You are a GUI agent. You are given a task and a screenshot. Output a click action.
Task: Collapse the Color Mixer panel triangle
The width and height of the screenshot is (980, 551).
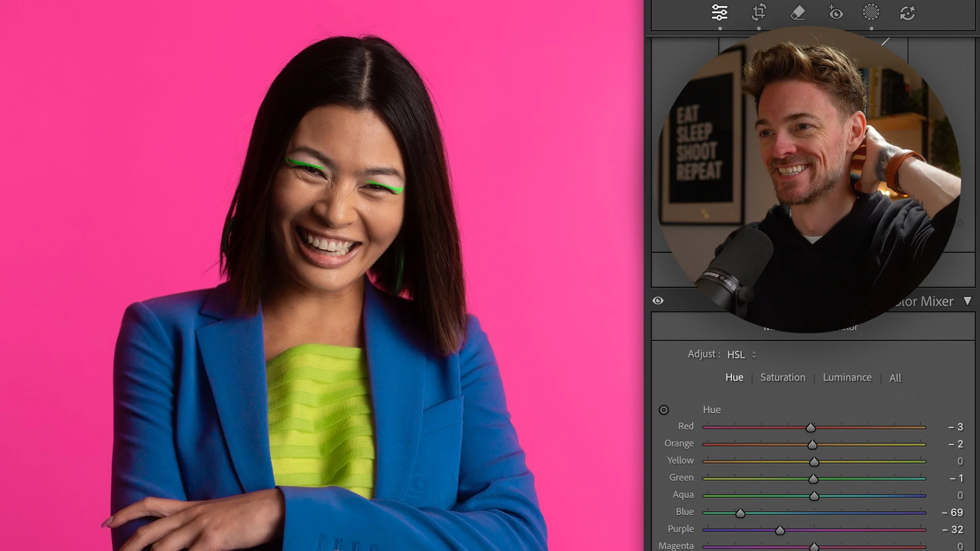[x=967, y=301]
